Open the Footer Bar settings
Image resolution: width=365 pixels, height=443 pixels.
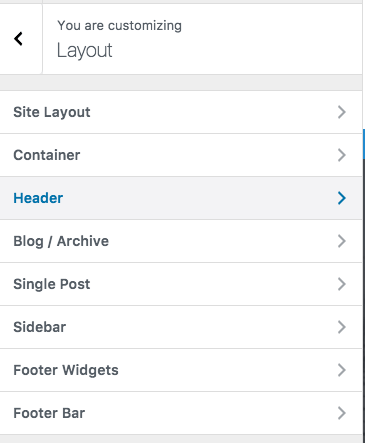click(x=181, y=413)
